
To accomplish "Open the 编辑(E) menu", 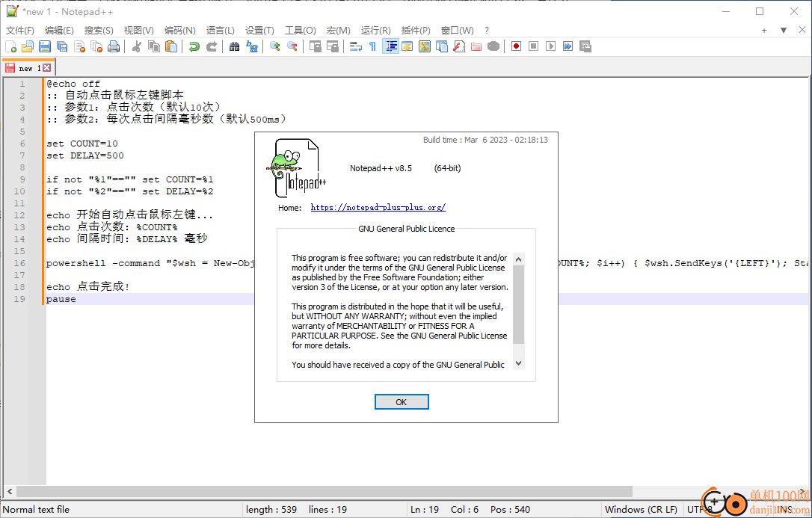I will (59, 31).
